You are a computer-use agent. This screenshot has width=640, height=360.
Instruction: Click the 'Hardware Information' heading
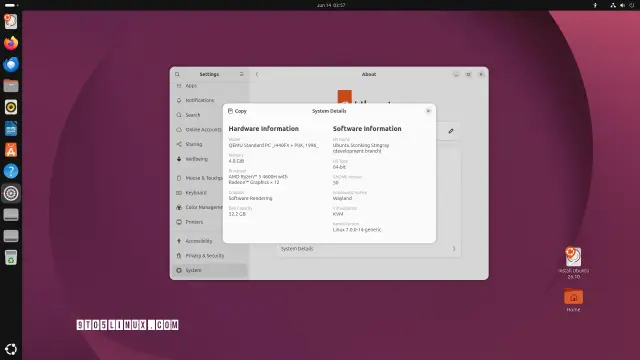(264, 129)
